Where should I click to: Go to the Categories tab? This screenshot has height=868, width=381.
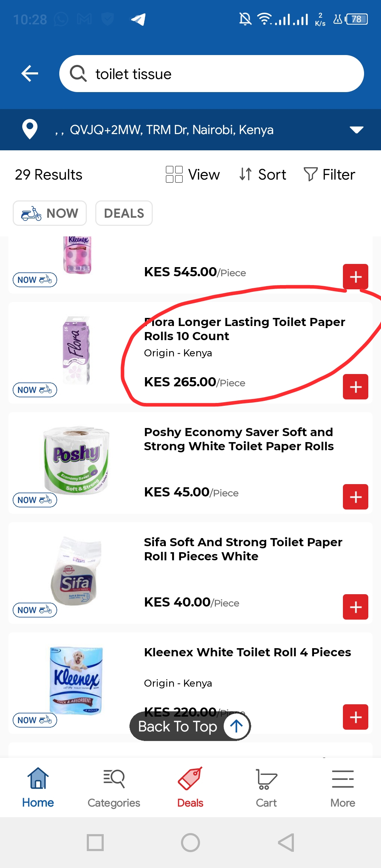[114, 788]
